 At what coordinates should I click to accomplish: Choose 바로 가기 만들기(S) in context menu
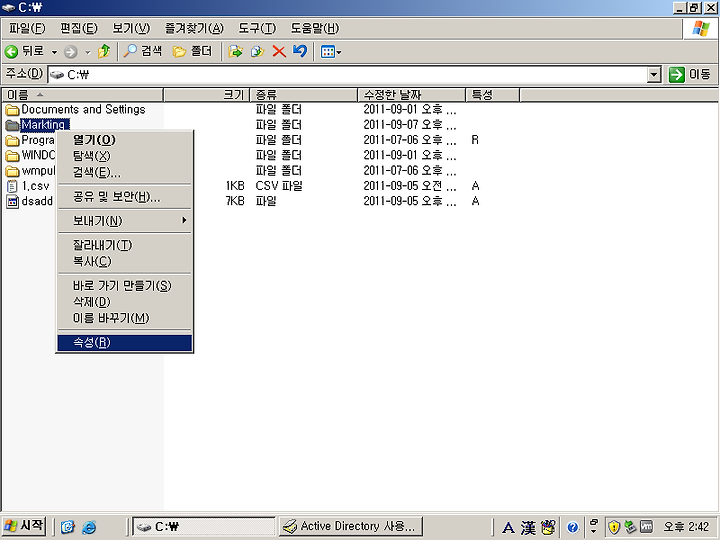coord(124,286)
